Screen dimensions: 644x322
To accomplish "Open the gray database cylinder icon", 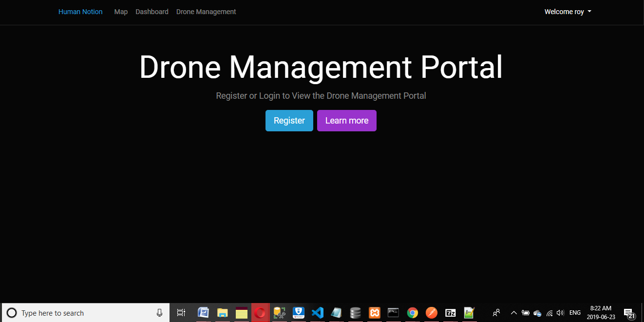I will tap(356, 313).
